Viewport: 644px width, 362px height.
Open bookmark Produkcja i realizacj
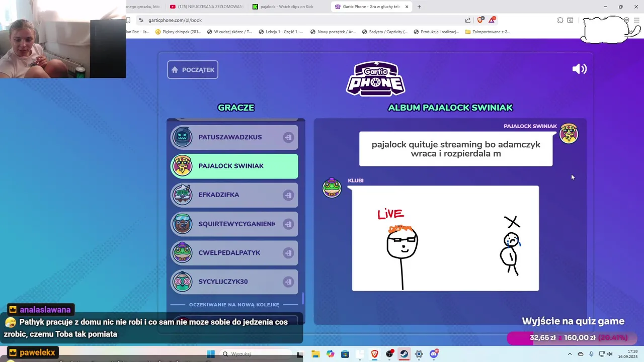click(436, 32)
